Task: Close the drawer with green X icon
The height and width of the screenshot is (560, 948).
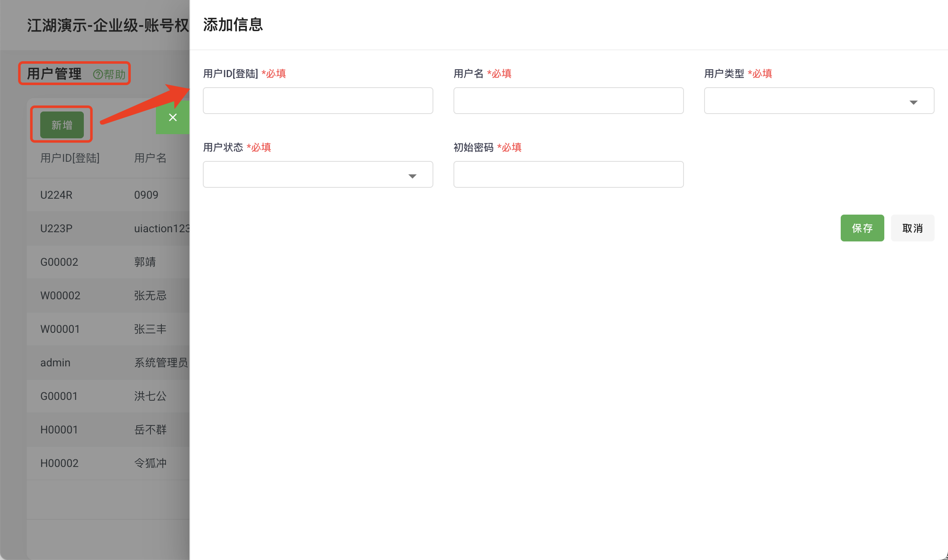Action: tap(173, 117)
